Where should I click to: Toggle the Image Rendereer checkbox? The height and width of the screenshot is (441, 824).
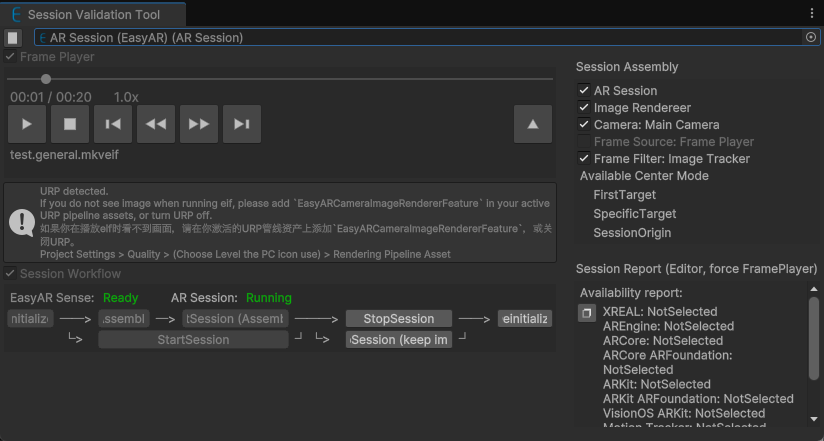tap(584, 108)
